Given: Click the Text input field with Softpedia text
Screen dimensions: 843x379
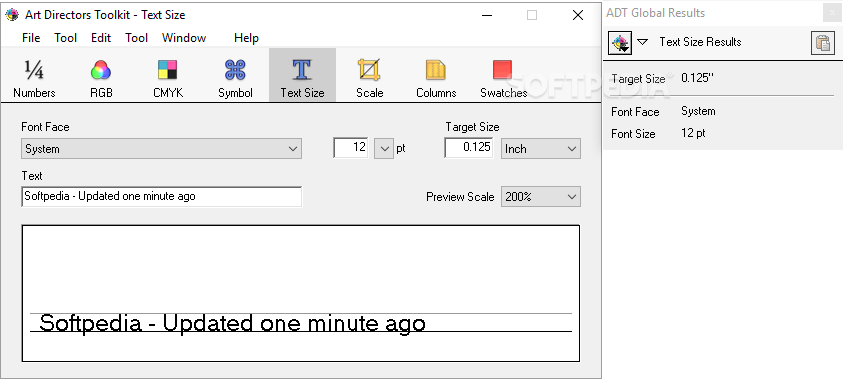Looking at the screenshot, I should pos(161,196).
